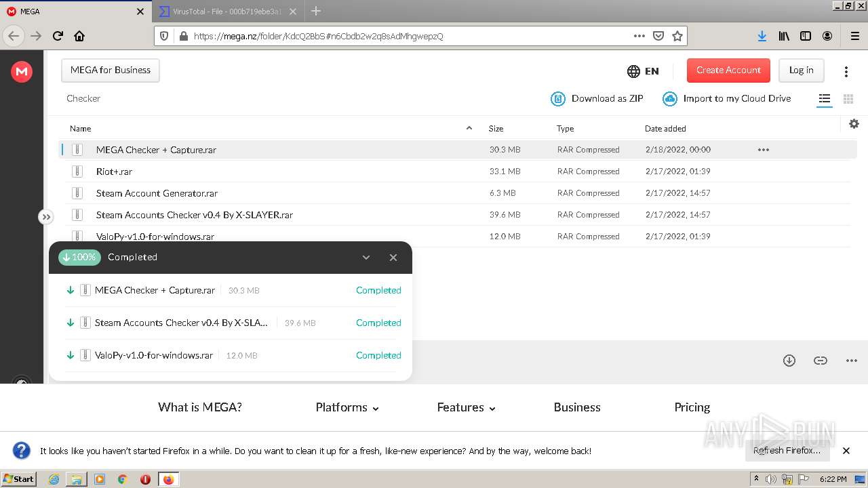
Task: Dismiss the Firefox refresh notification bar
Action: (846, 451)
